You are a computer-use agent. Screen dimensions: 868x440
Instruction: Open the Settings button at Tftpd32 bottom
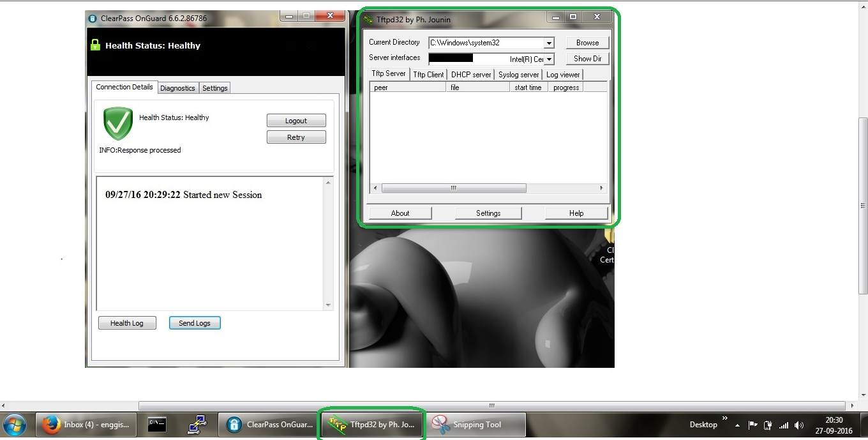[x=488, y=213]
